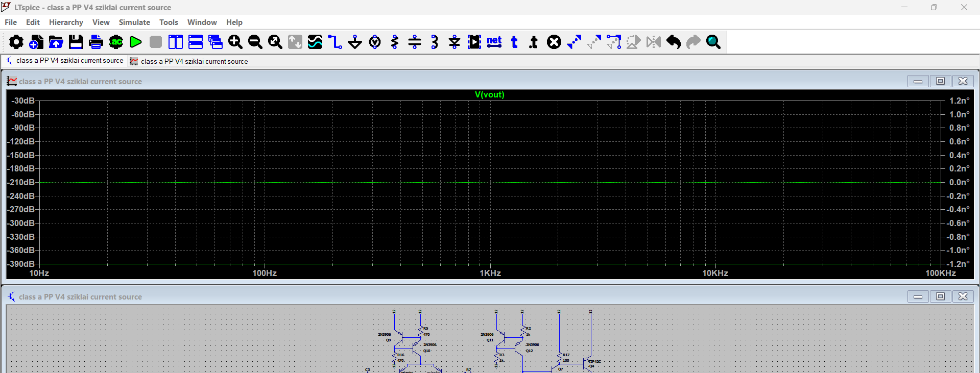Click the zoom in magnifier
This screenshot has width=980, height=373.
235,42
